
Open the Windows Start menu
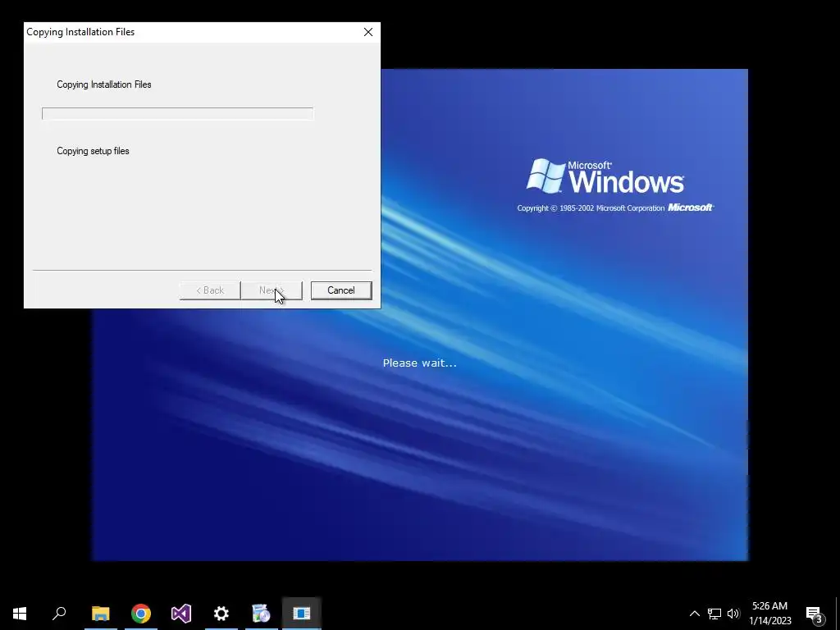20,614
